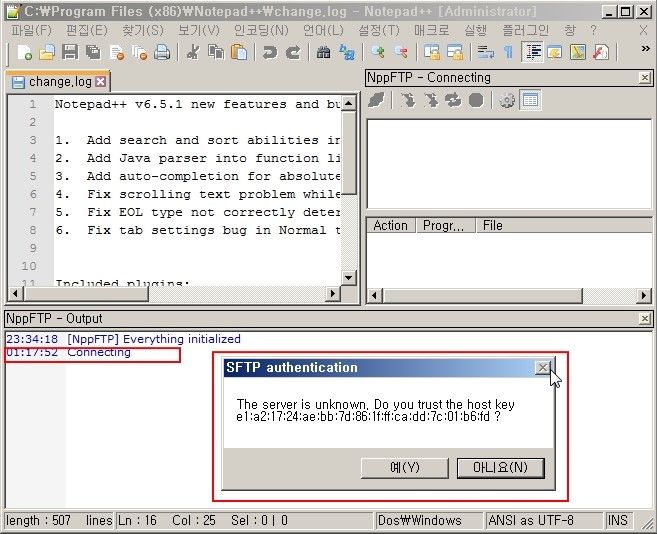Refresh NppFTP directory listing icon
The height and width of the screenshot is (534, 657).
pyautogui.click(x=453, y=101)
